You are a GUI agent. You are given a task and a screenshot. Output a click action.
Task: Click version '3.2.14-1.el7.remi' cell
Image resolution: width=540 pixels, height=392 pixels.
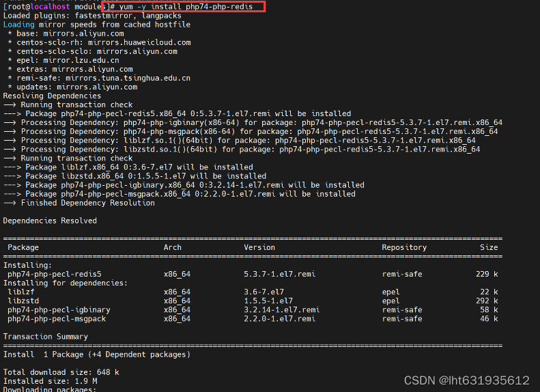tap(282, 310)
